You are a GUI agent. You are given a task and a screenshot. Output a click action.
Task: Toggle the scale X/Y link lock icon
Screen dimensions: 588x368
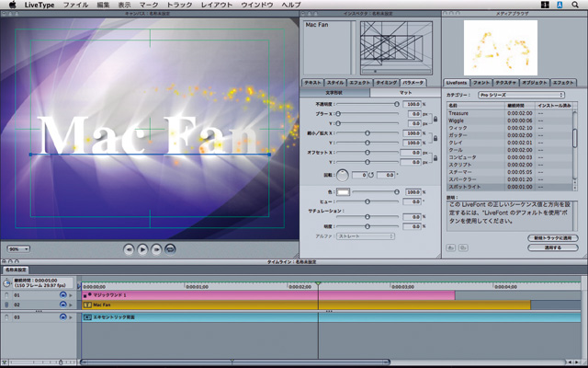pos(435,138)
